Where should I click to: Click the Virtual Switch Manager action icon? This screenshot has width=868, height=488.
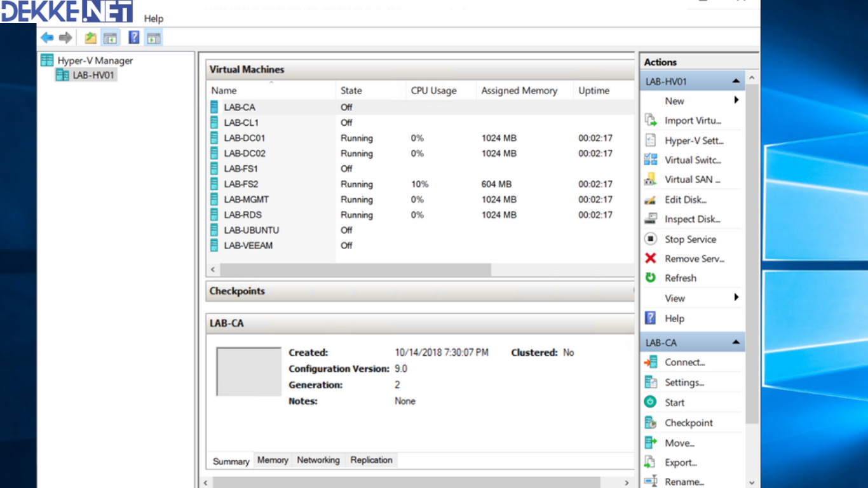click(x=650, y=159)
